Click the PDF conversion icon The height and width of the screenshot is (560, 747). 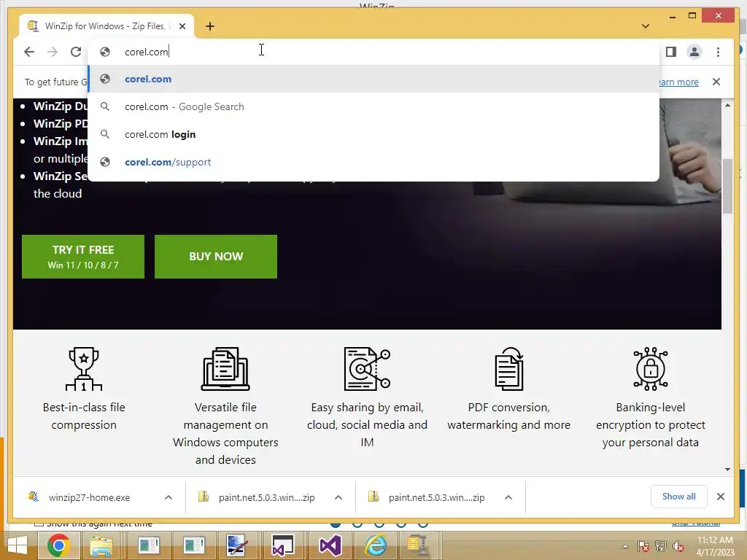point(508,369)
